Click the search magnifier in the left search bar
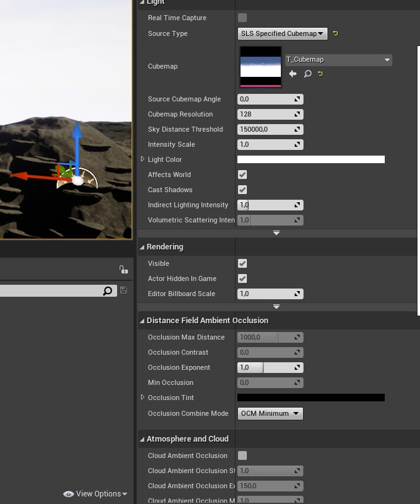The image size is (420, 504). (108, 290)
